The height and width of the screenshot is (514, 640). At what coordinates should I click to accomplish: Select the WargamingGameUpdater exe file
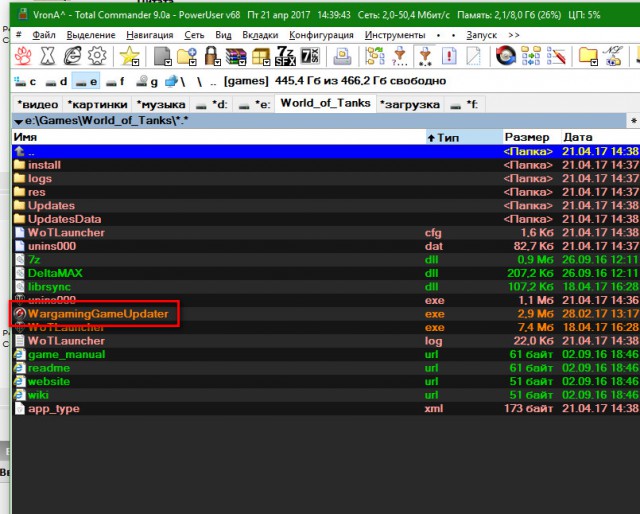point(326,314)
